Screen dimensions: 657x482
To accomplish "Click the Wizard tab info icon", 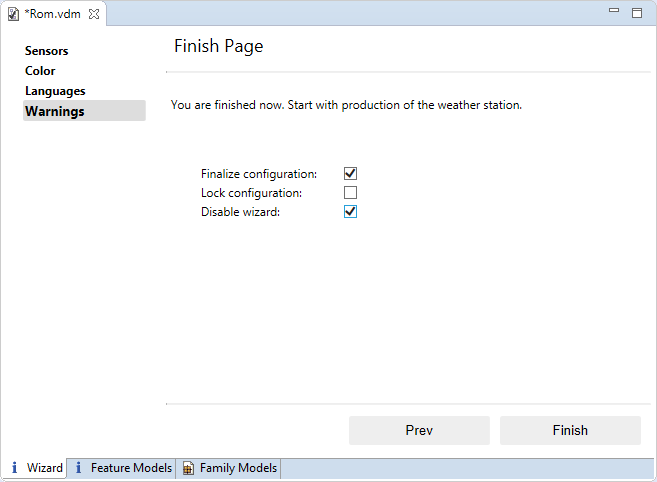I will pyautogui.click(x=15, y=468).
